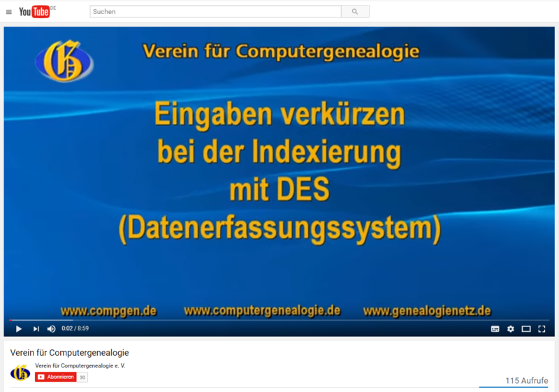Click the 0:02 / 8:59 time display
This screenshot has height=392, width=559.
[75, 328]
